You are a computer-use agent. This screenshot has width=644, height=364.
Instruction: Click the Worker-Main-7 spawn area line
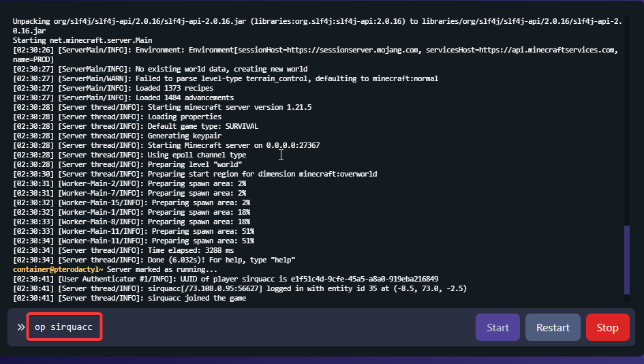coord(129,193)
